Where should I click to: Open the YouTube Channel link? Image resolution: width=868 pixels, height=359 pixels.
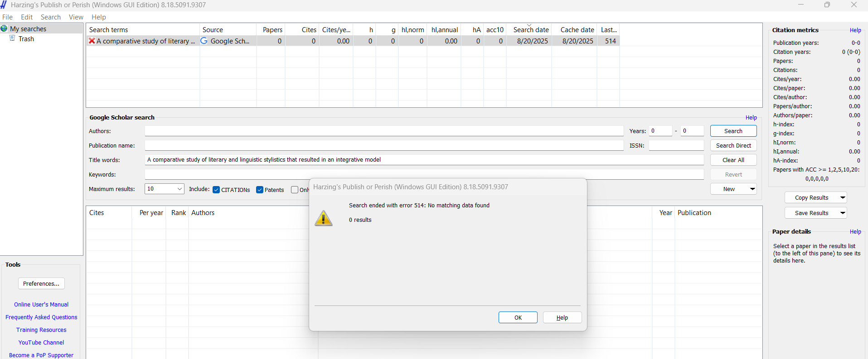click(41, 342)
